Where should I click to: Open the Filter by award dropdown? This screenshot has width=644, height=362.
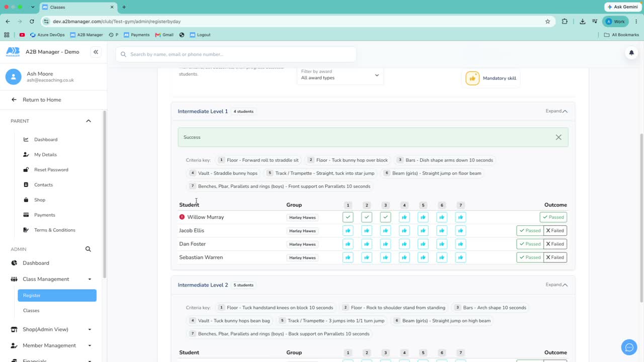[340, 75]
